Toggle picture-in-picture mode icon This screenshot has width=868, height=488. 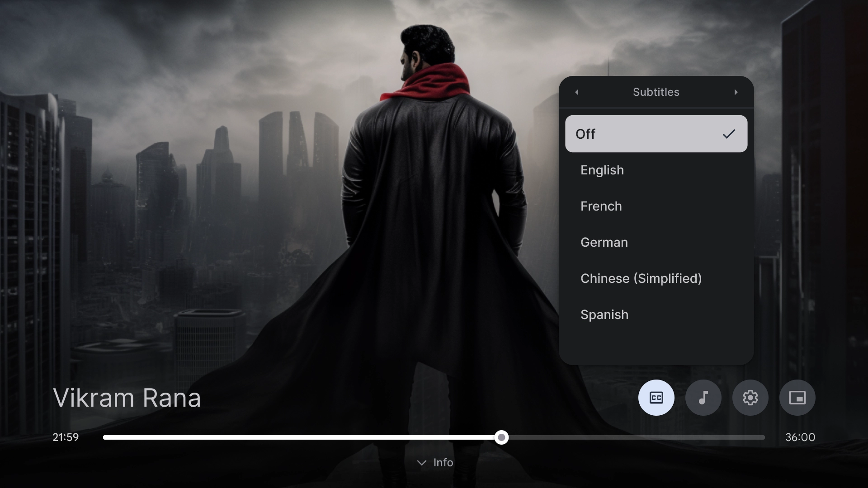tap(797, 398)
